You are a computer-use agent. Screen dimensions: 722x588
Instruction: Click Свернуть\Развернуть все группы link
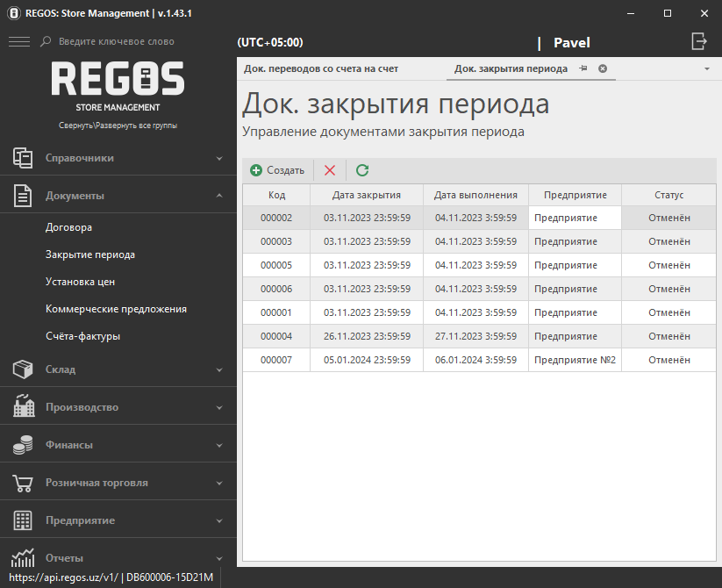[118, 125]
